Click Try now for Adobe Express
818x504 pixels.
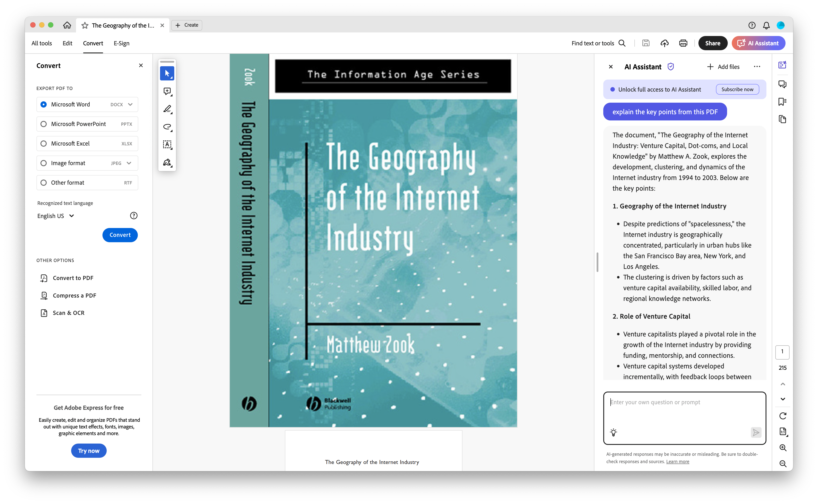coord(89,451)
